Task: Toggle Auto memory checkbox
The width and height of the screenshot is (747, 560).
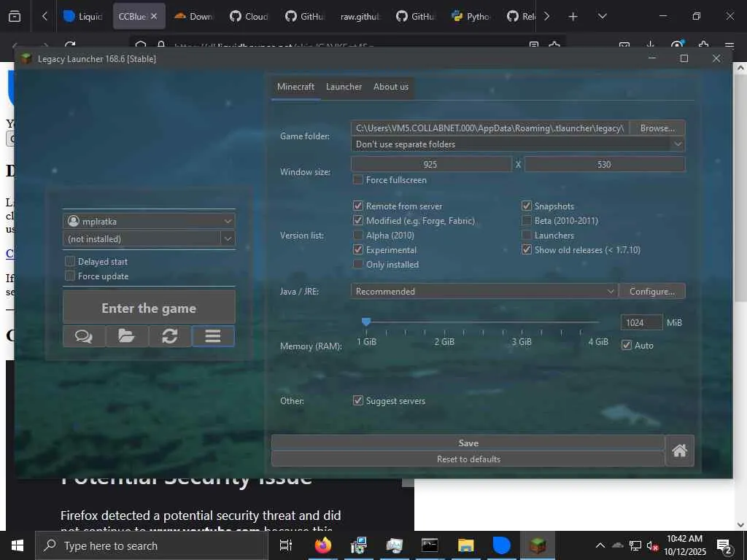Action: point(627,345)
